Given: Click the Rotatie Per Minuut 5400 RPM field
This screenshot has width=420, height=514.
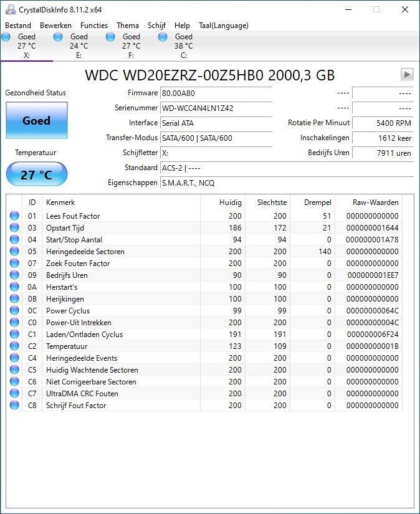Looking at the screenshot, I should [x=383, y=123].
